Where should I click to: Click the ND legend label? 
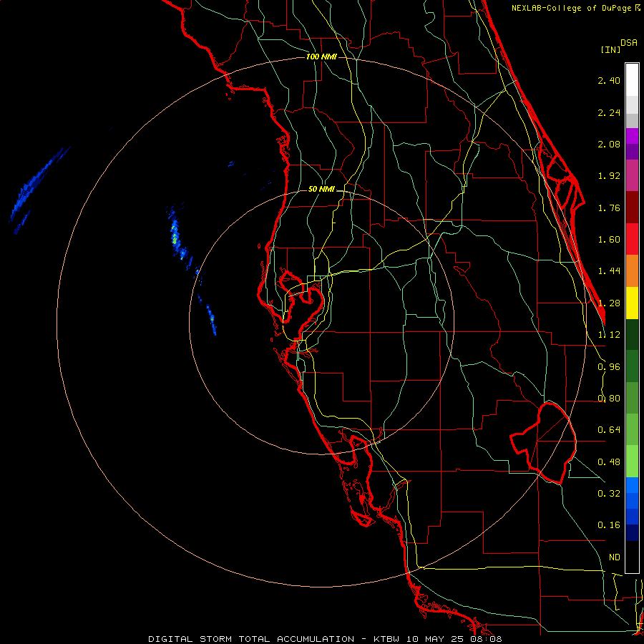click(615, 557)
